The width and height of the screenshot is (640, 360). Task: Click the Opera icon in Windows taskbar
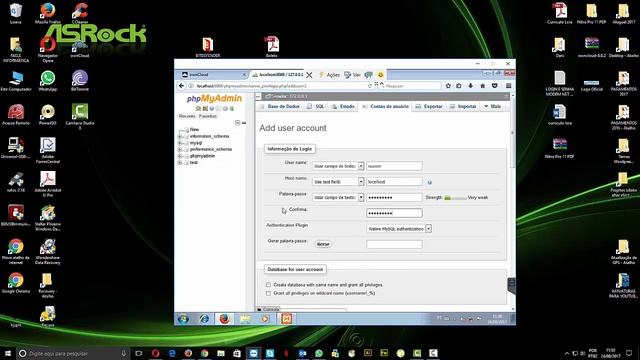(x=156, y=353)
